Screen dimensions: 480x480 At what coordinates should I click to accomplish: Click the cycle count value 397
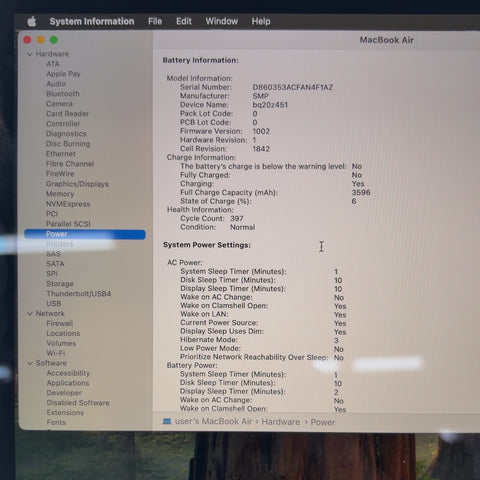tap(237, 218)
